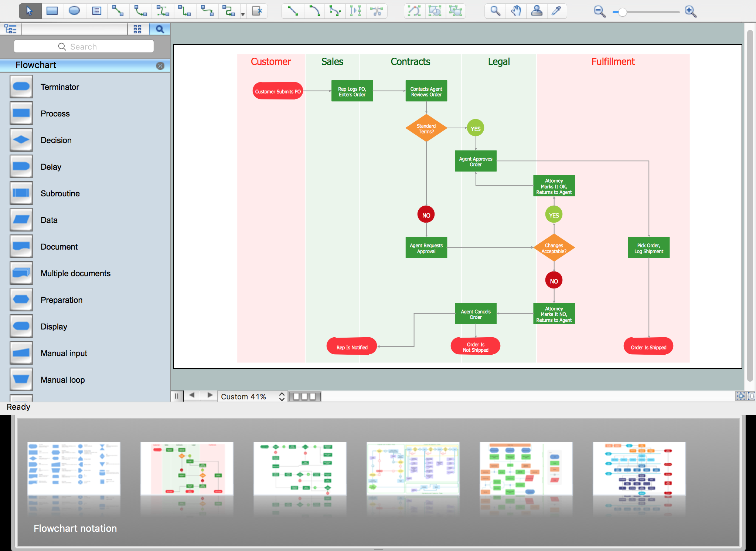
Task: Select the ellipse drawing tool
Action: pos(74,11)
